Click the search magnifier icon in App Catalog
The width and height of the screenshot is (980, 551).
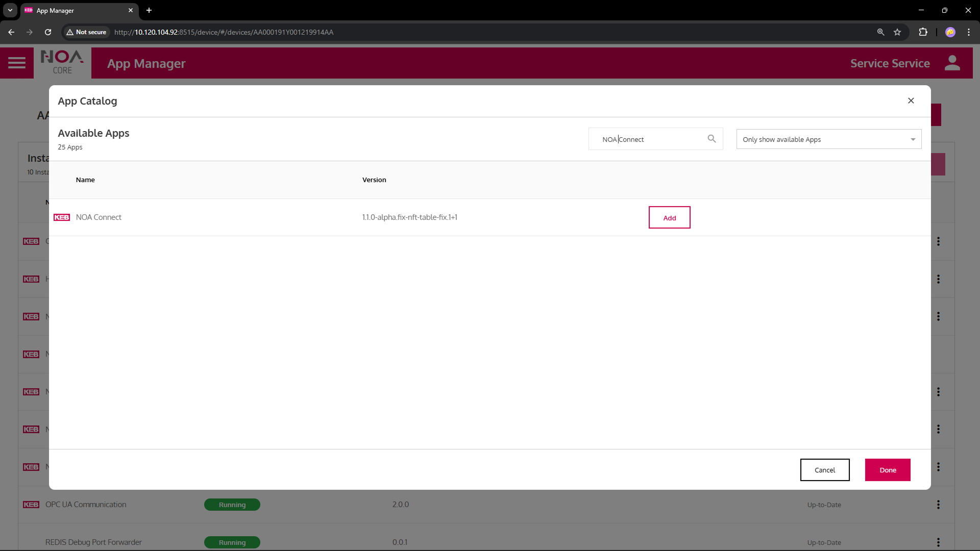[x=712, y=139]
